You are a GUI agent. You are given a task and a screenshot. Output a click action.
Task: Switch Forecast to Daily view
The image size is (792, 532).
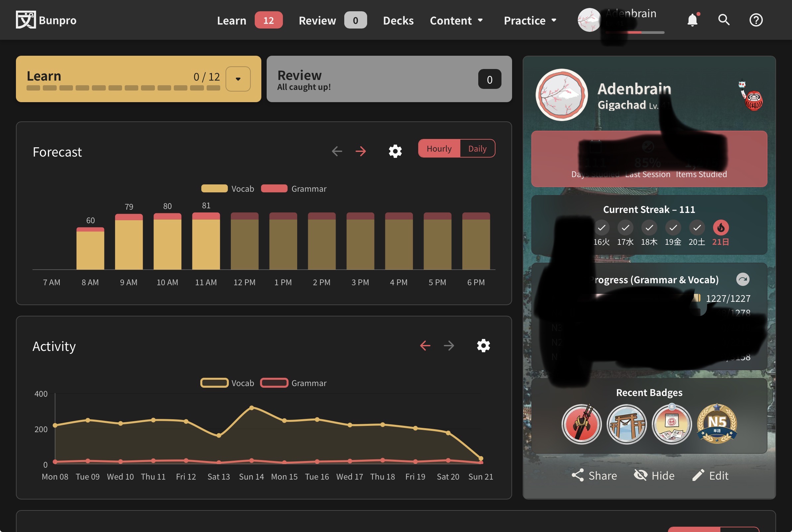(477, 149)
